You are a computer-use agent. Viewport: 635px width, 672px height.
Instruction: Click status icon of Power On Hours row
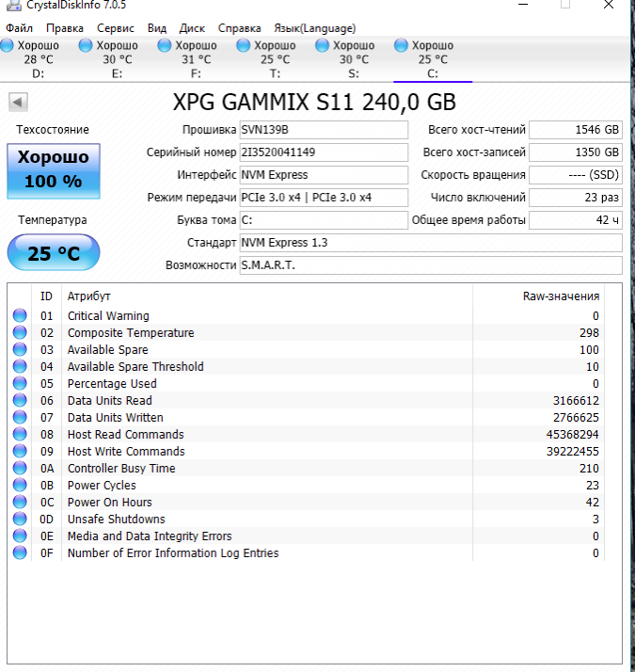click(20, 502)
